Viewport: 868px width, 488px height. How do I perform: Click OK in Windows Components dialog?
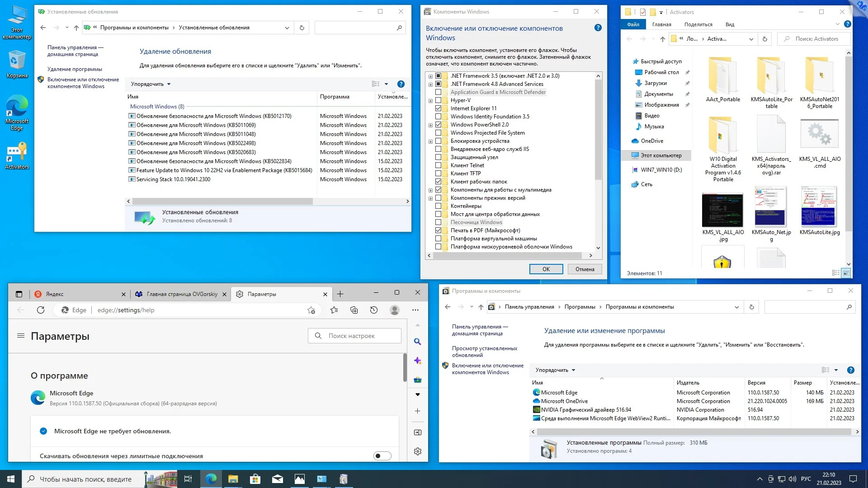(x=546, y=269)
